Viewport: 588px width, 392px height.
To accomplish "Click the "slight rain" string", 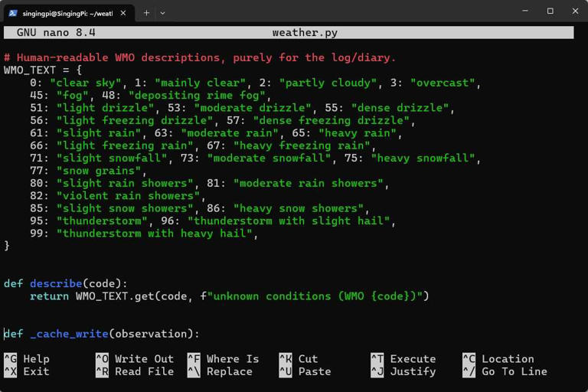I will (x=99, y=133).
